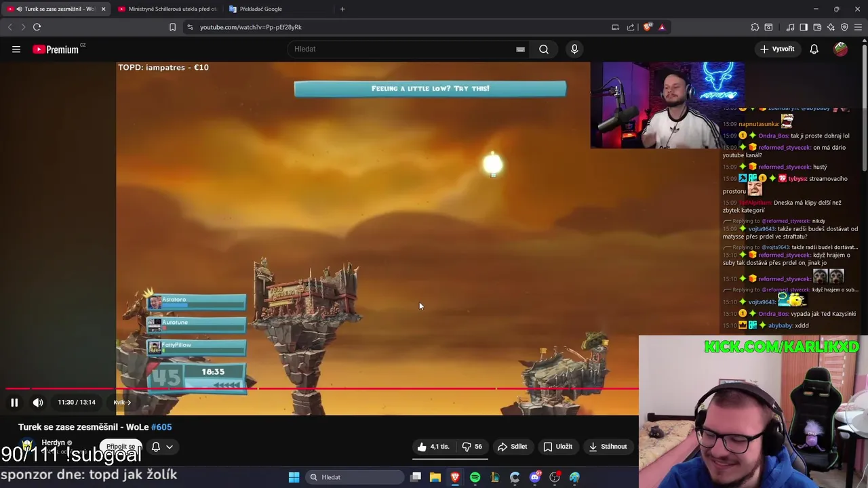Click the youtube.com address bar URL
This screenshot has height=488, width=868.
click(x=251, y=27)
